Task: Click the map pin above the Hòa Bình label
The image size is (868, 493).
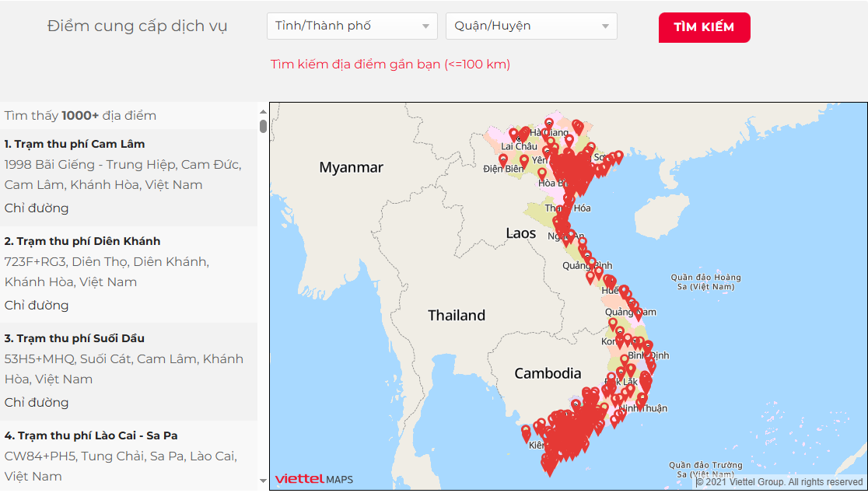Action: coord(542,173)
